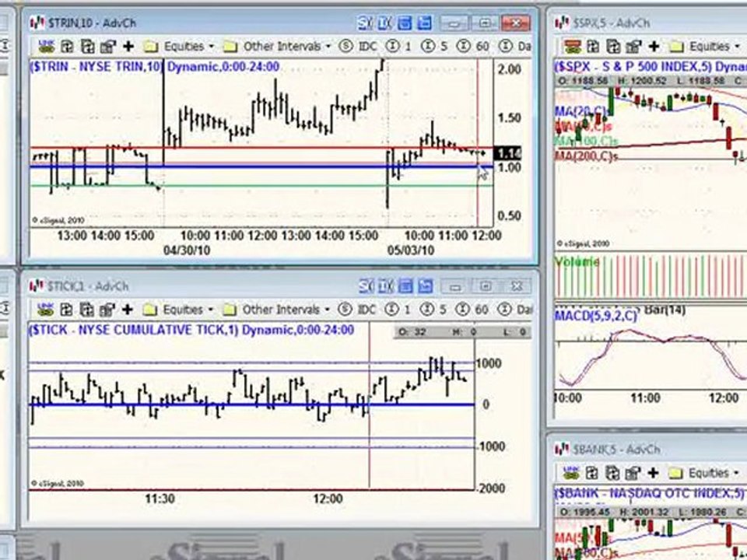Click the stacked pages icon in $BANK toolbar
The width and height of the screenshot is (747, 560).
coord(612,473)
